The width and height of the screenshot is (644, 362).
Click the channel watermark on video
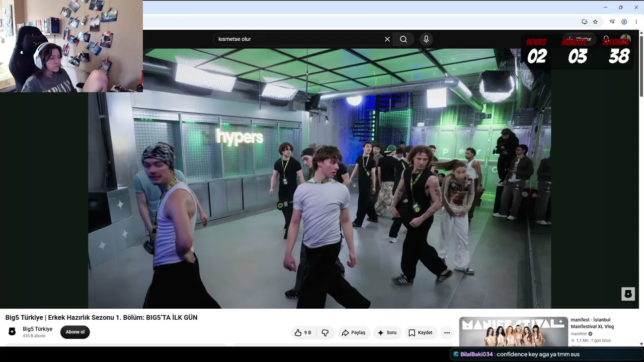pyautogui.click(x=628, y=294)
